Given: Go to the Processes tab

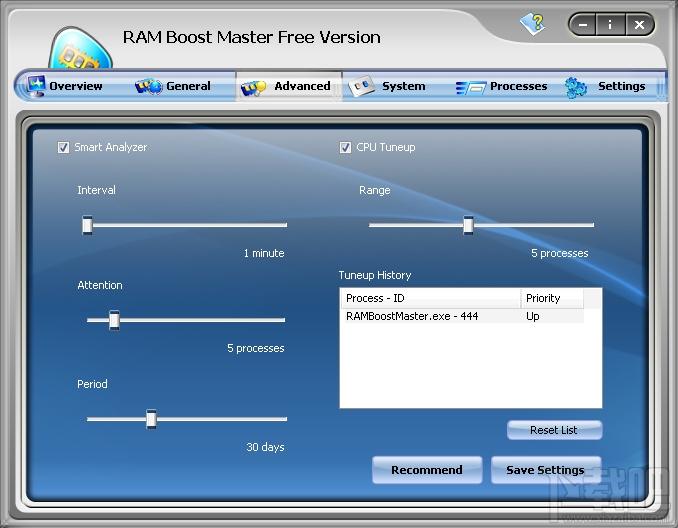Looking at the screenshot, I should (x=502, y=86).
